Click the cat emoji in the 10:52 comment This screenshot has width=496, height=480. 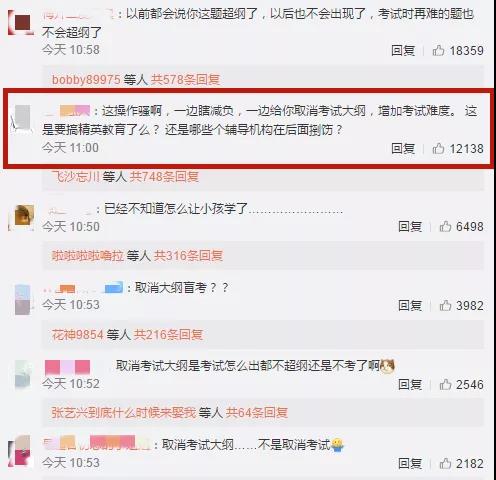pos(387,366)
